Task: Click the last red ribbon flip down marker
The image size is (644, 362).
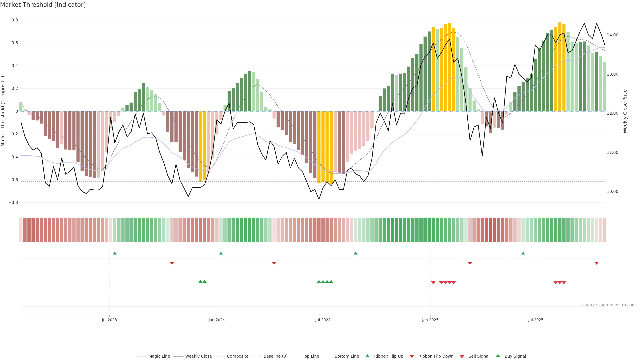Action: [597, 263]
